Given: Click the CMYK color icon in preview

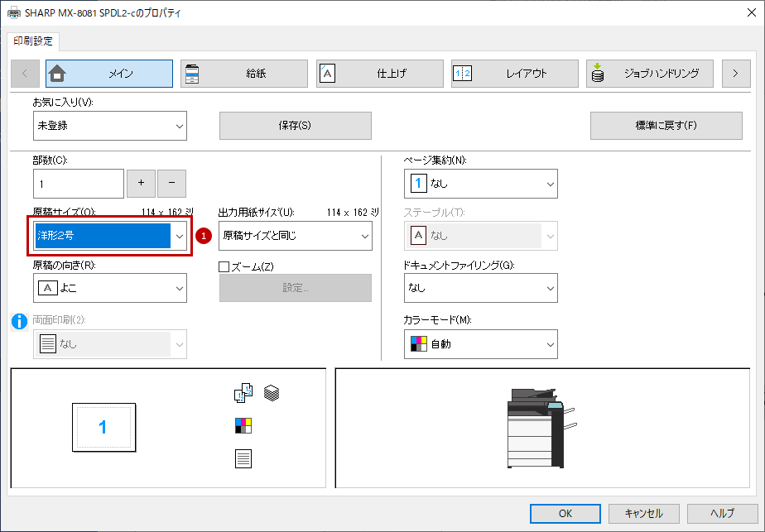Looking at the screenshot, I should (243, 426).
